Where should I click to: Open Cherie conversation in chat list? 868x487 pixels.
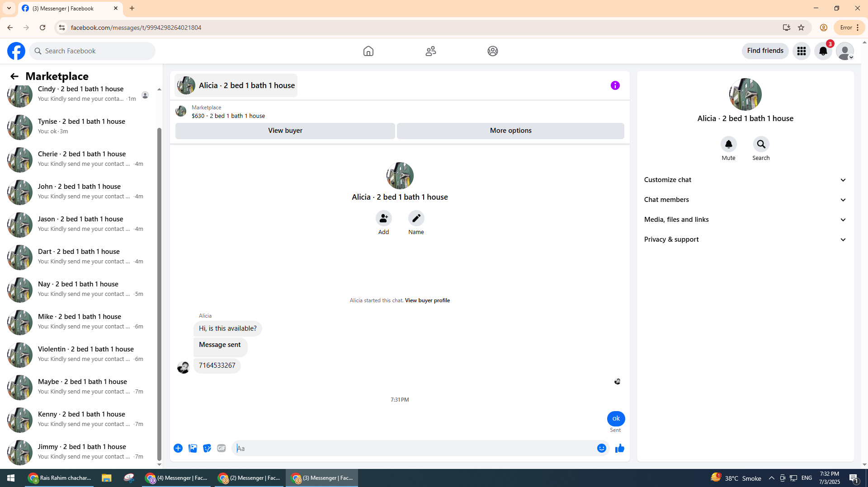coord(79,159)
